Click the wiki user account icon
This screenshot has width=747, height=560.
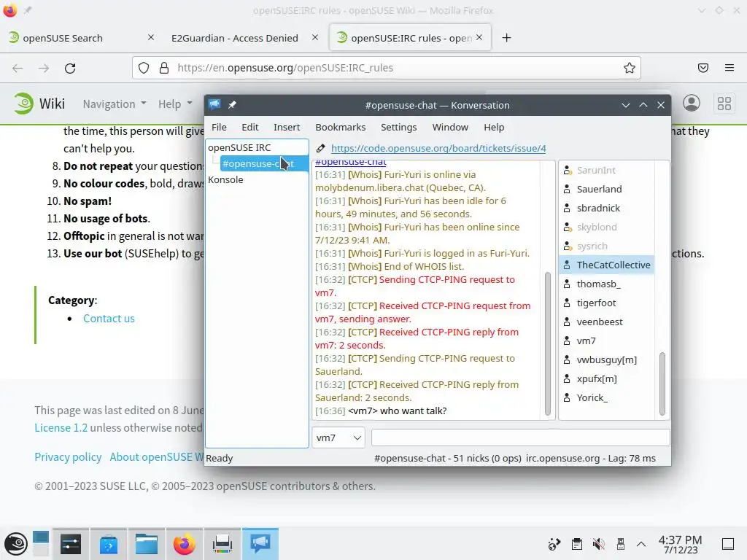(x=692, y=104)
